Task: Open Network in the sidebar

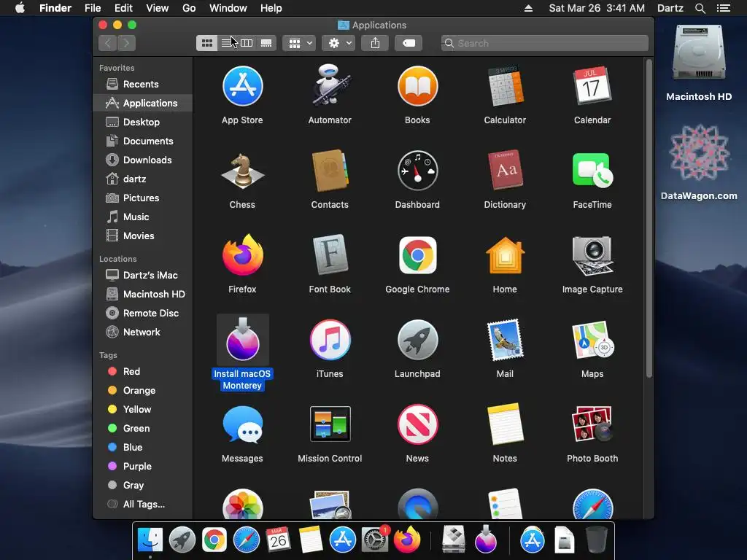Action: 143,332
